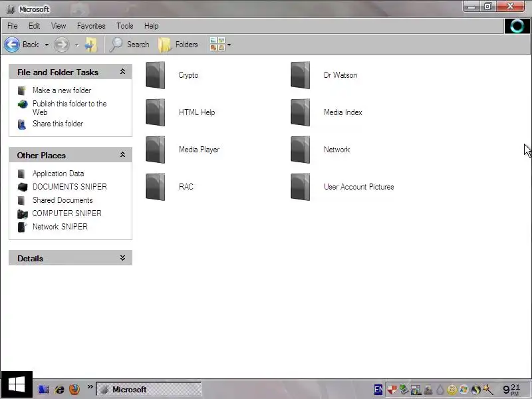Click the Media Player folder name
The image size is (532, 399).
[199, 150]
